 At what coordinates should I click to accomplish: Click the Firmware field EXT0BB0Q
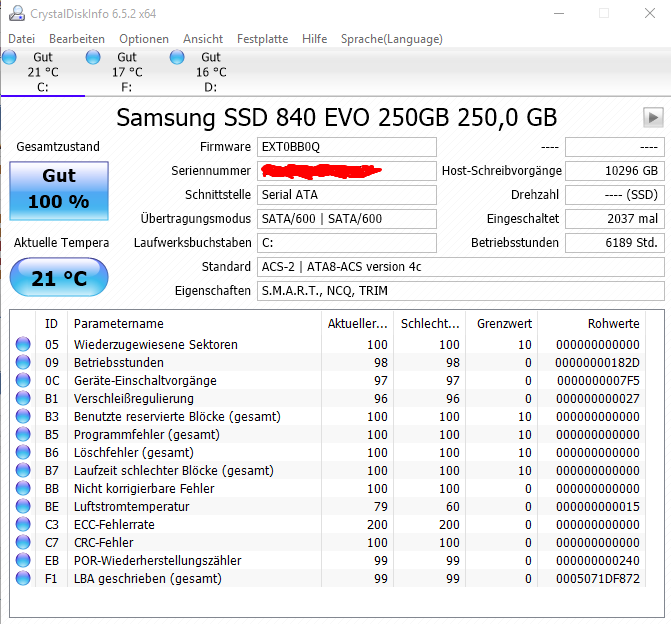tap(347, 147)
